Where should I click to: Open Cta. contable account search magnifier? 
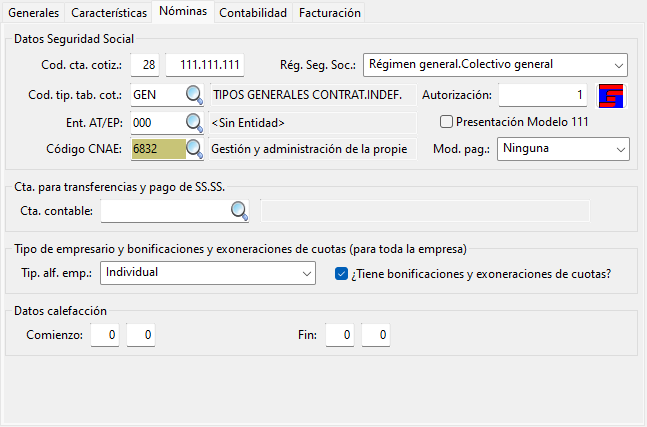[239, 211]
